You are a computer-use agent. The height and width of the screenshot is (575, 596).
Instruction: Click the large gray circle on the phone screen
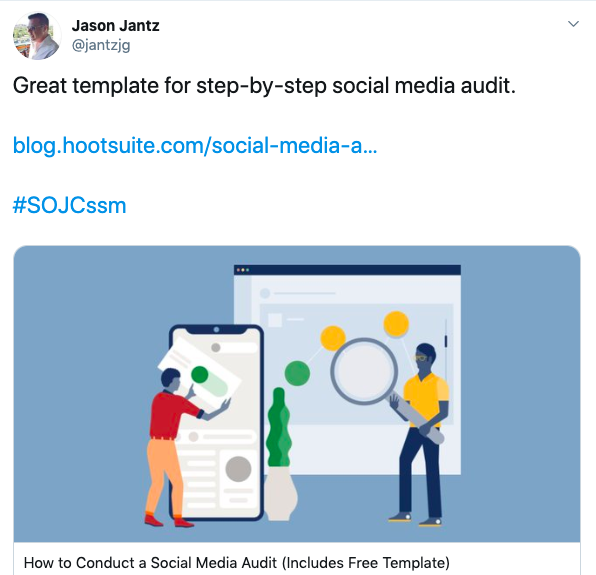click(x=238, y=469)
